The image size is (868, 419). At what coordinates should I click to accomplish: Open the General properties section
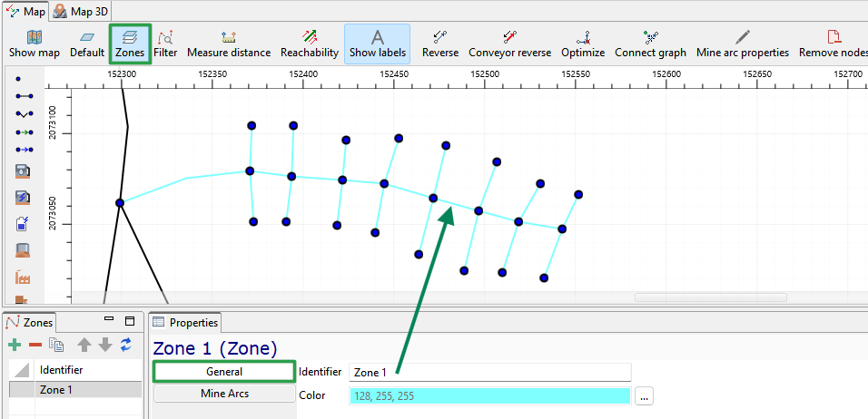pyautogui.click(x=224, y=372)
